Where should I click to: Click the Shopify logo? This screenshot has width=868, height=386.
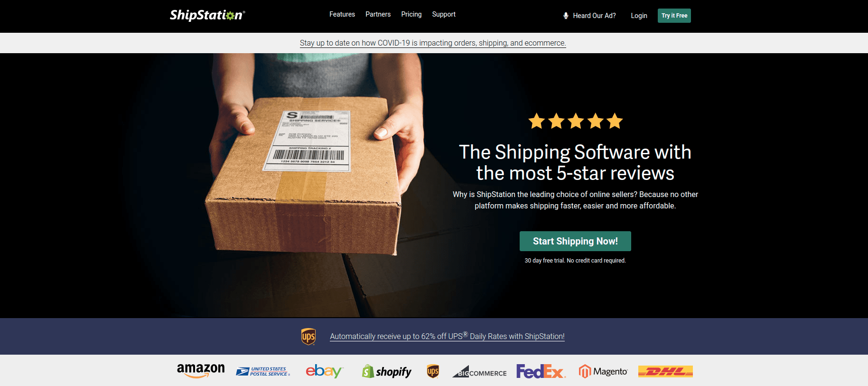[x=387, y=371]
